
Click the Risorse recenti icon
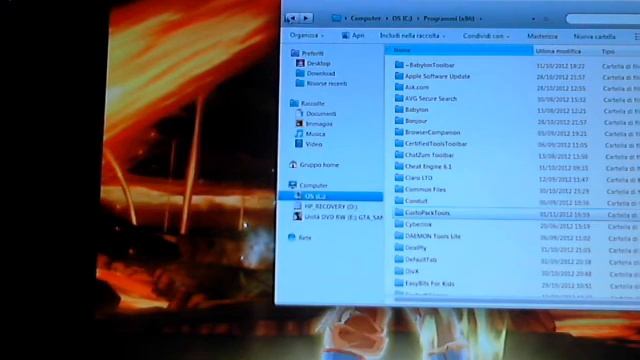[x=300, y=83]
